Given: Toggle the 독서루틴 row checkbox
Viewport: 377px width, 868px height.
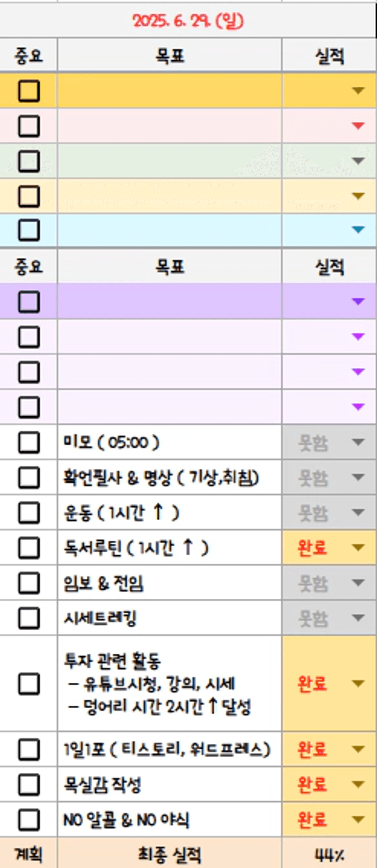Looking at the screenshot, I should point(29,547).
